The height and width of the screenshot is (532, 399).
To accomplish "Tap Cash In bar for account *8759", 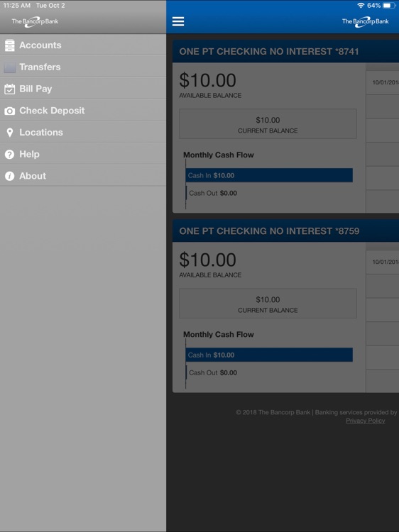I will [x=269, y=355].
